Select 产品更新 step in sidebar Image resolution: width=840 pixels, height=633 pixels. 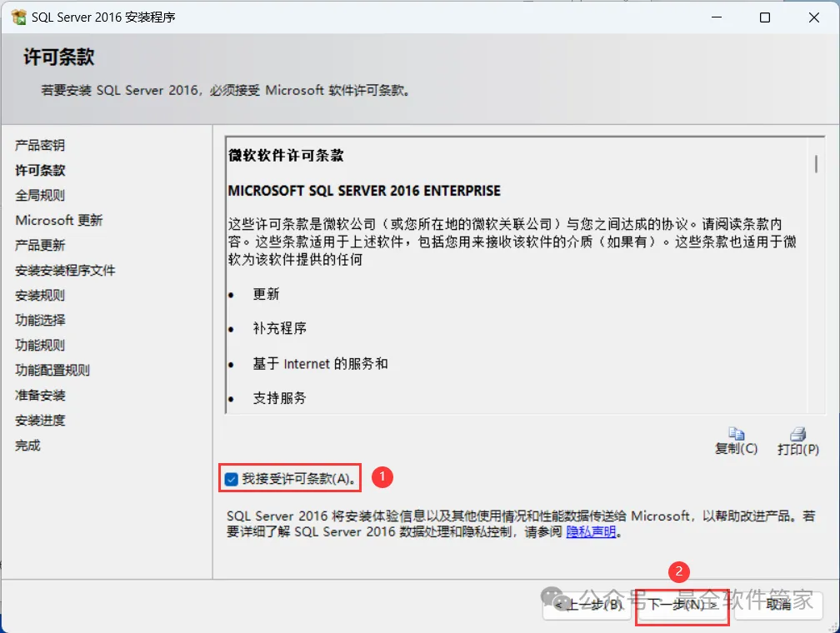tap(40, 245)
